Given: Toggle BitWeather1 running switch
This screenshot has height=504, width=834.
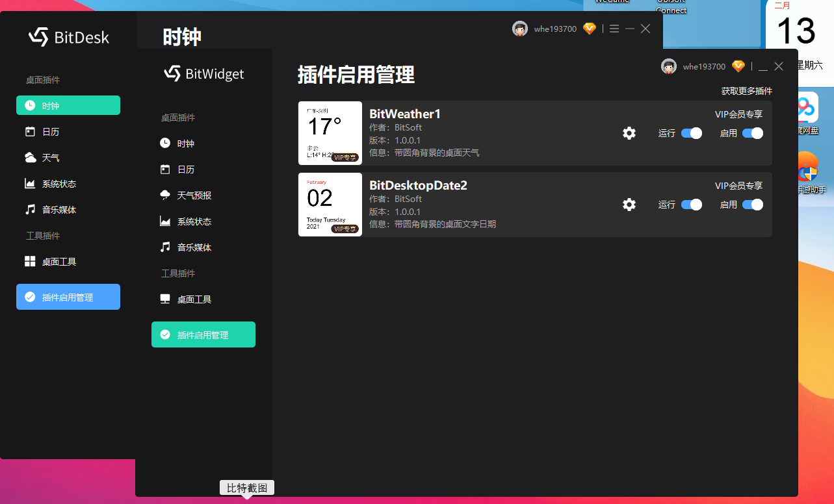Looking at the screenshot, I should pyautogui.click(x=692, y=133).
